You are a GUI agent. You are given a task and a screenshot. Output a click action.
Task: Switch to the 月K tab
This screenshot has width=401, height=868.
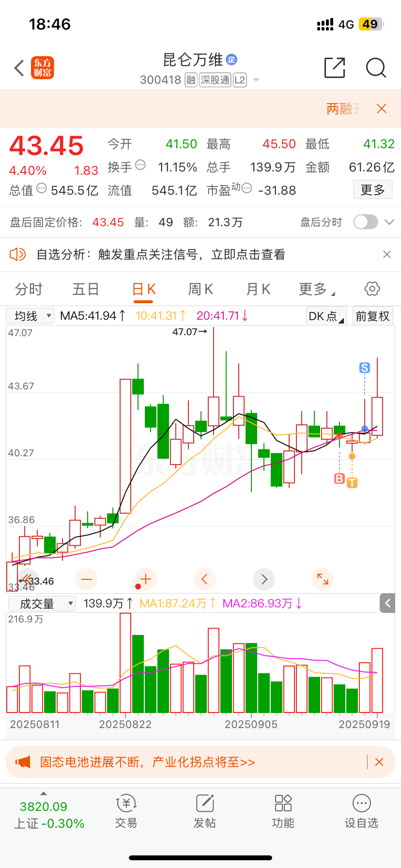point(258,289)
